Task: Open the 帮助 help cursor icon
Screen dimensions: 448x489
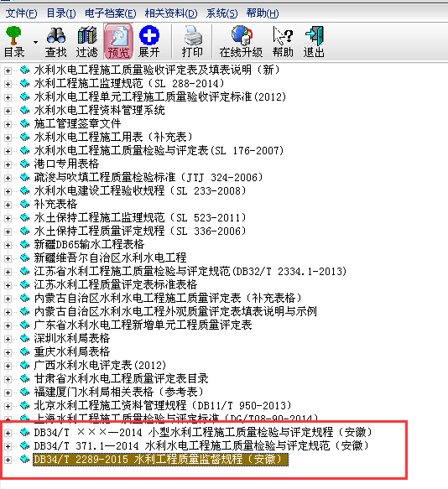Action: click(283, 42)
